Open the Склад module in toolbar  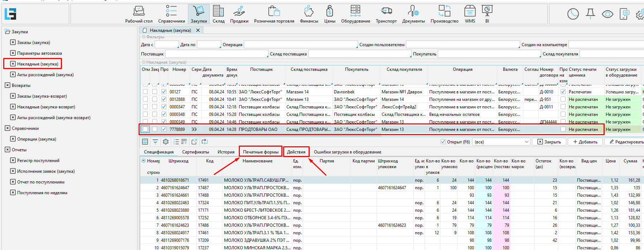[x=218, y=14]
